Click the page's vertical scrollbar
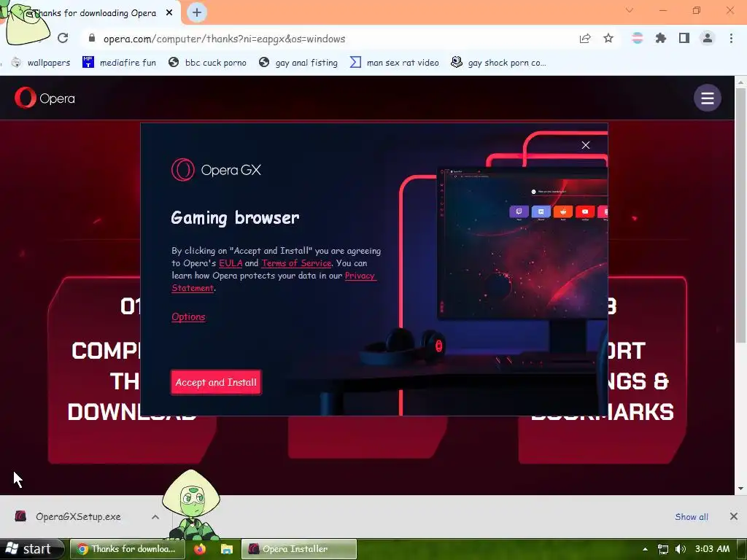The height and width of the screenshot is (560, 747). tap(741, 214)
